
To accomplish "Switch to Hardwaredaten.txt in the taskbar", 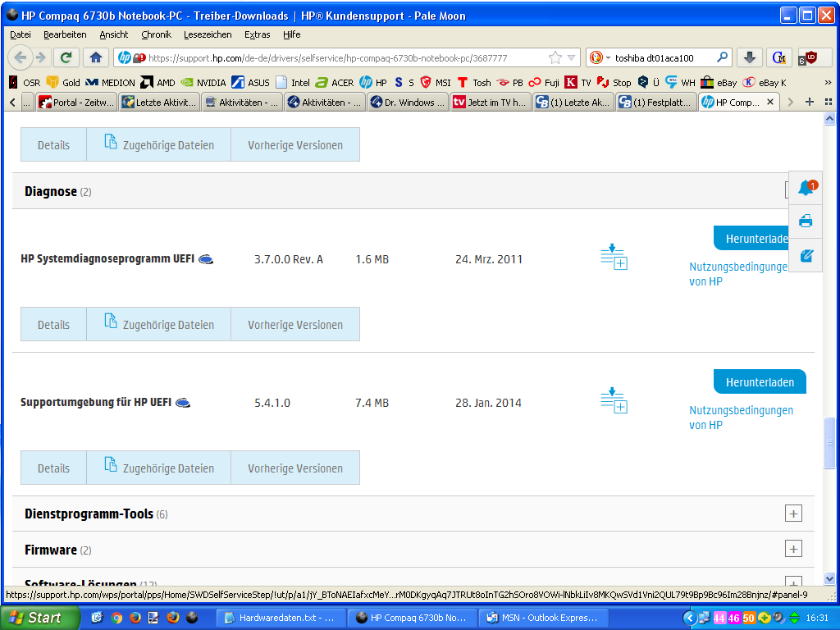I will coord(281,618).
